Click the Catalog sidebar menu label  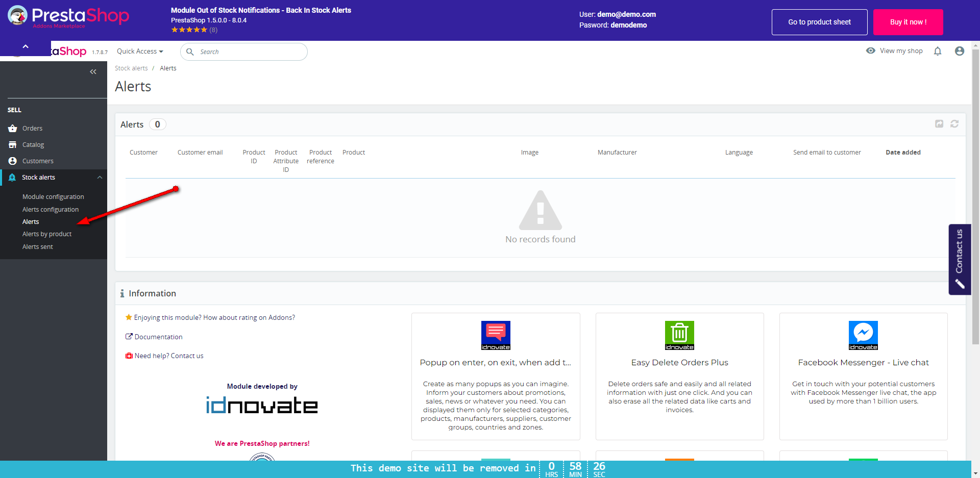(33, 145)
